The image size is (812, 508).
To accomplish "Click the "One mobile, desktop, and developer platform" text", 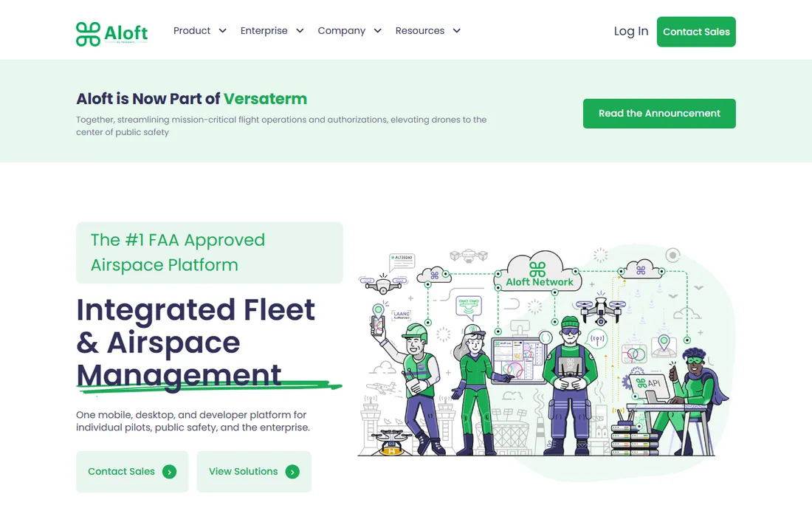I will pyautogui.click(x=193, y=421).
